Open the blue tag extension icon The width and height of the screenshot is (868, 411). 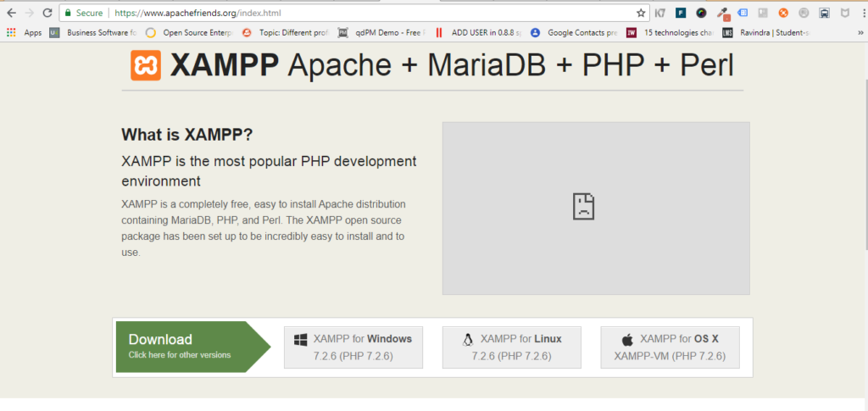pos(743,13)
